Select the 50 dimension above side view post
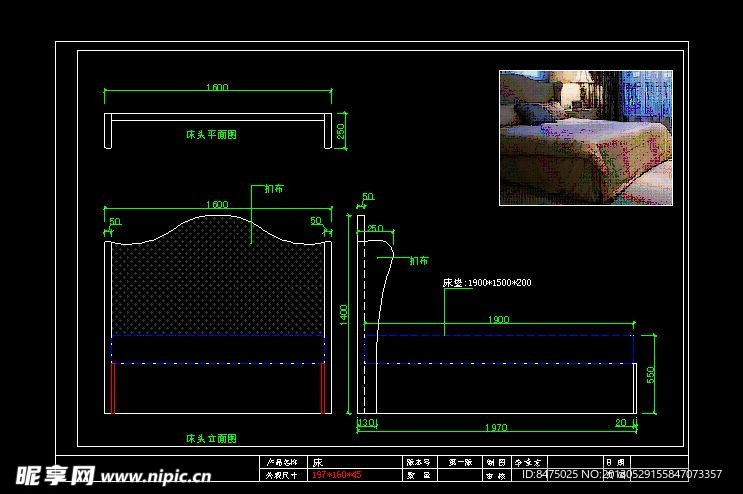This screenshot has height=494, width=743. pyautogui.click(x=368, y=196)
